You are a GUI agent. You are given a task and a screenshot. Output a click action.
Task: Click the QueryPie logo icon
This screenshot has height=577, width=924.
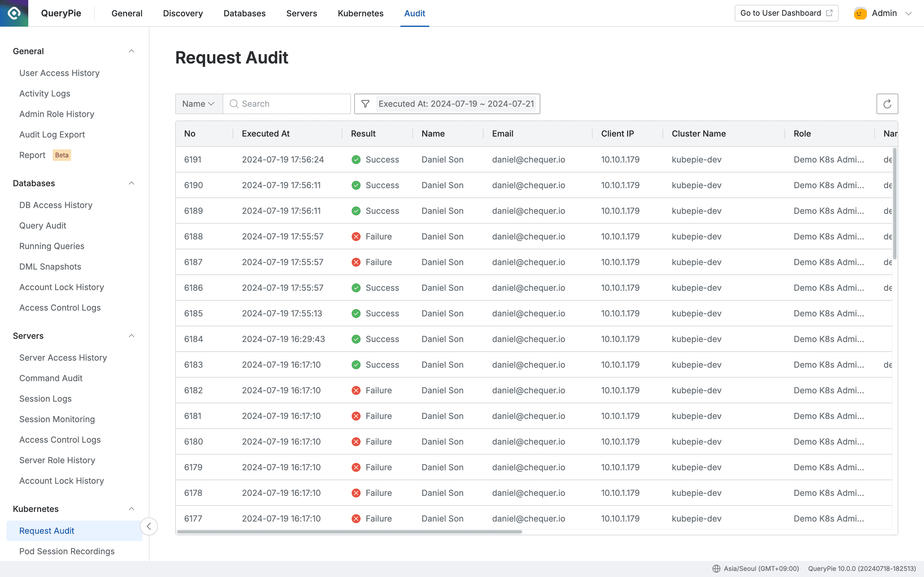(14, 13)
